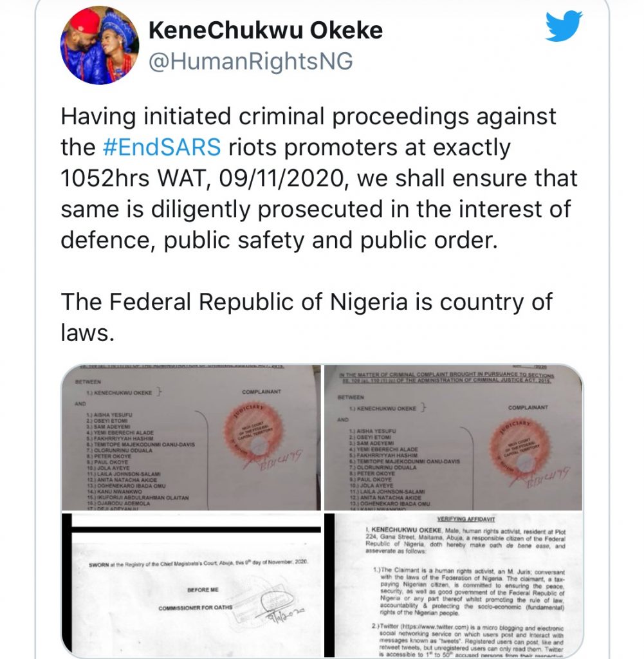Open the top-right court document photo
This screenshot has width=644, height=659.
pos(454,438)
